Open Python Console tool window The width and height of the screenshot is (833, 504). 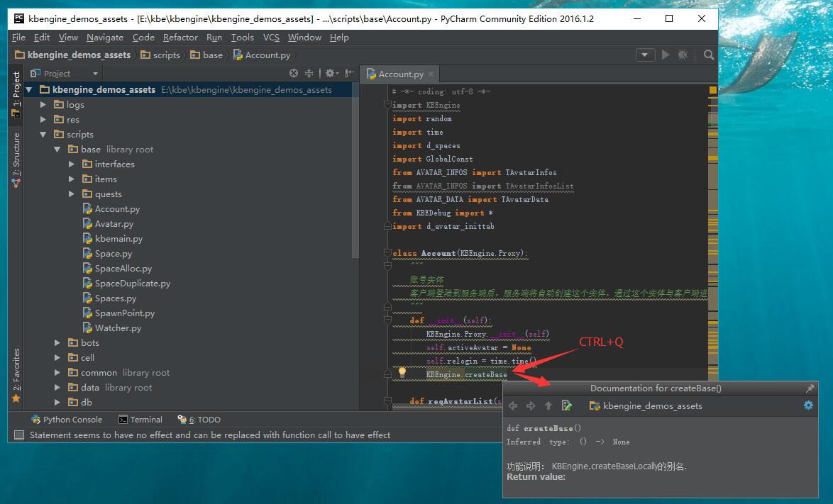click(x=67, y=420)
